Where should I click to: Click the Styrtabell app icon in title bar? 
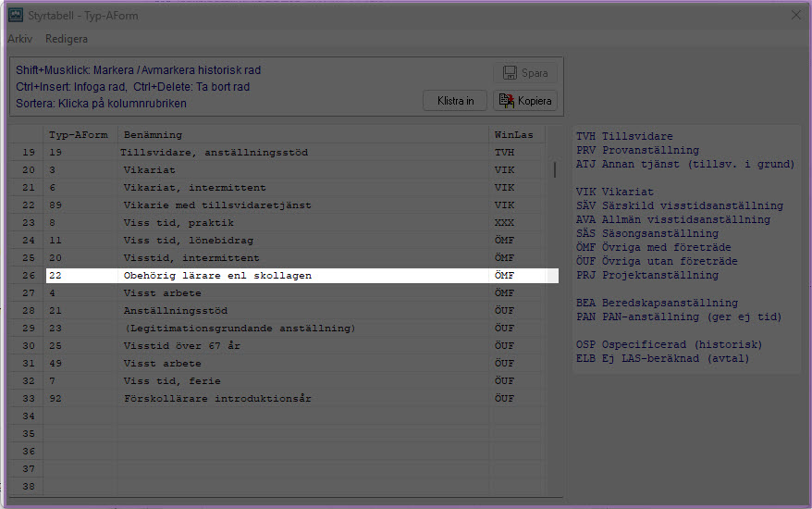16,15
